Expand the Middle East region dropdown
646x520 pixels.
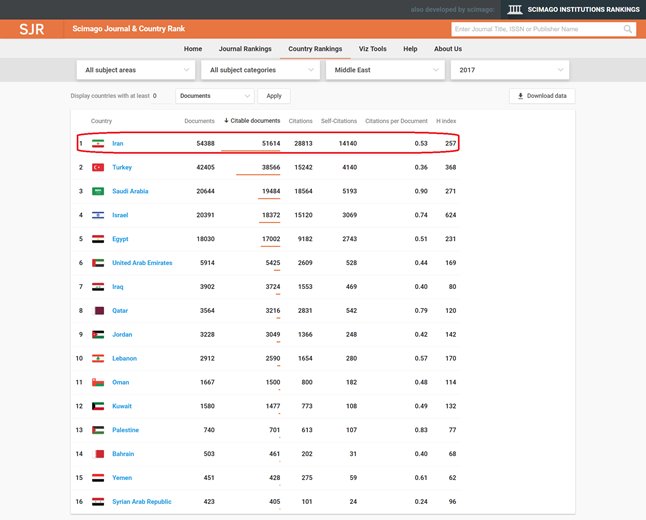click(x=386, y=70)
